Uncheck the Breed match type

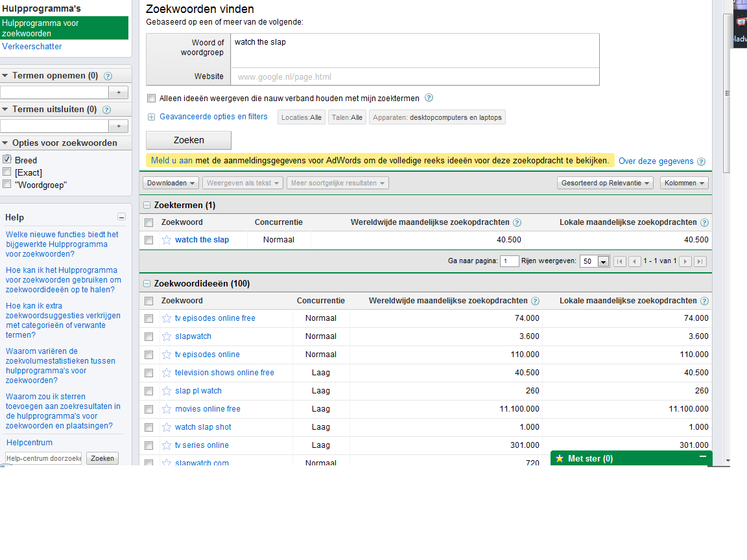click(x=7, y=159)
